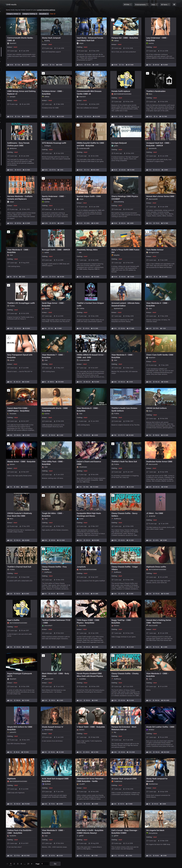The height and width of the screenshot is (868, 182).
Task: Click the Go button next to page input
Action: (55, 864)
